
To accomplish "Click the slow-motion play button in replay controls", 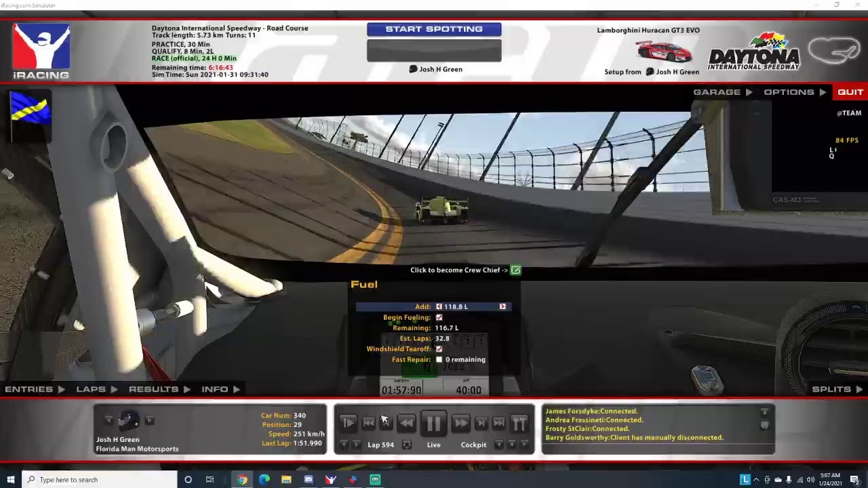I will pos(348,423).
